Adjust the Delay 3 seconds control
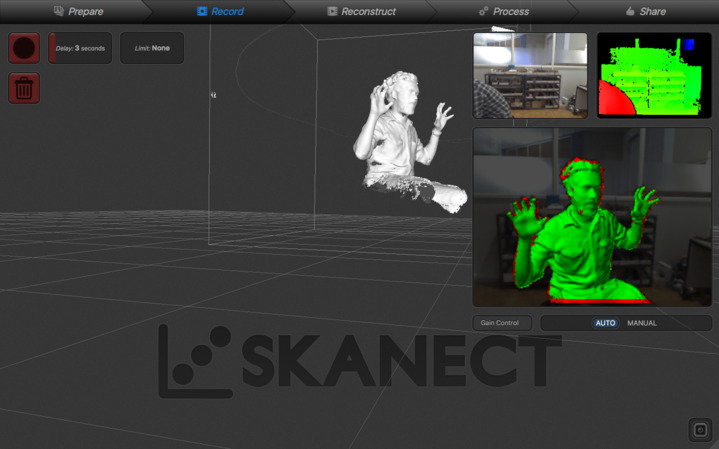 80,48
